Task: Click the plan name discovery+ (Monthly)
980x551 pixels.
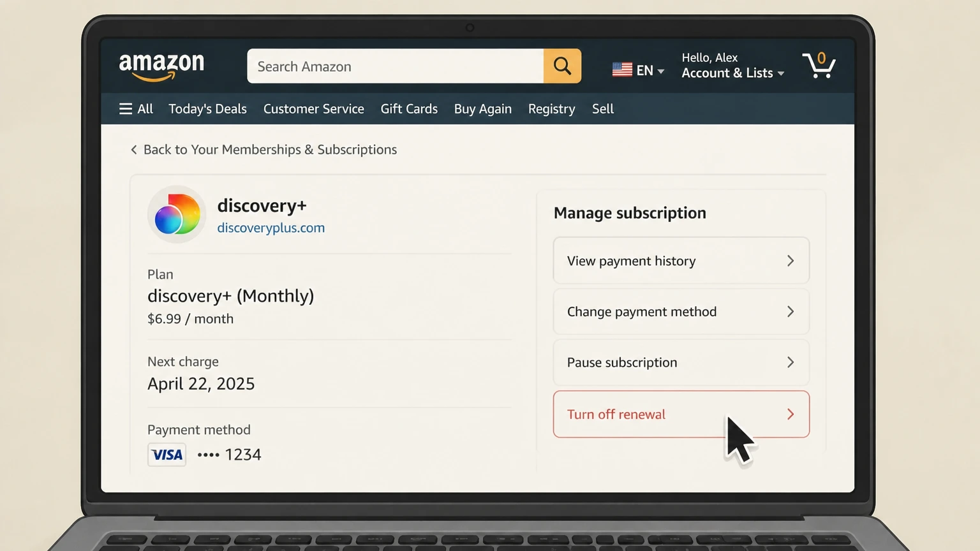Action: click(x=231, y=296)
